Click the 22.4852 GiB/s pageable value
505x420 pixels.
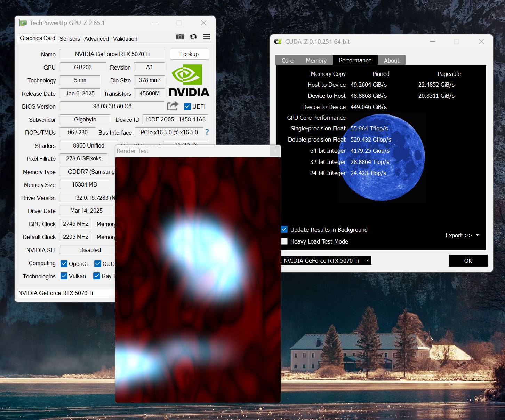(x=436, y=85)
